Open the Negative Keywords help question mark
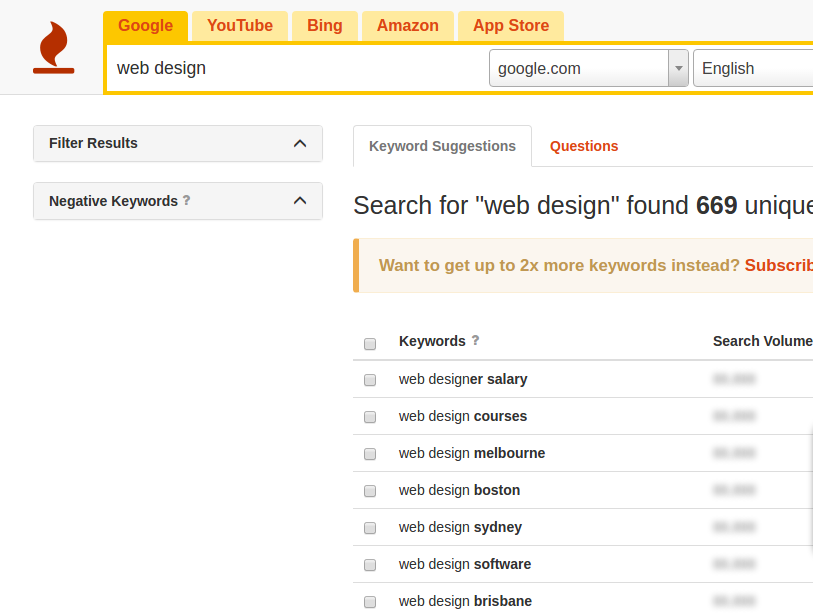Screen dimensions: 813x614 point(187,200)
